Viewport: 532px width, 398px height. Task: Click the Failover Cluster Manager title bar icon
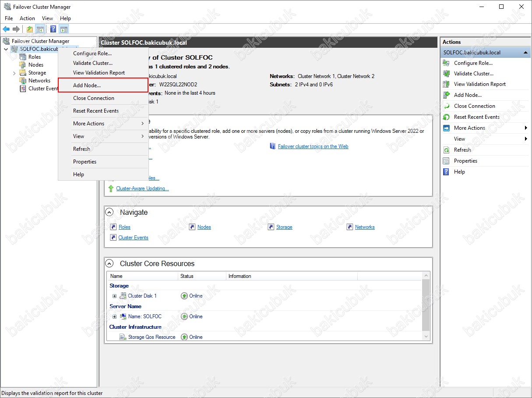(x=7, y=7)
